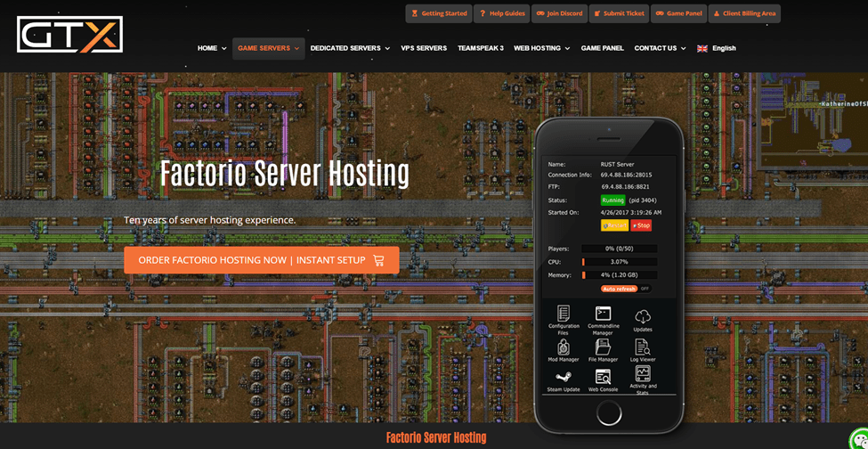Viewport: 868px width, 449px height.
Task: Open the Web Console icon
Action: 603,377
